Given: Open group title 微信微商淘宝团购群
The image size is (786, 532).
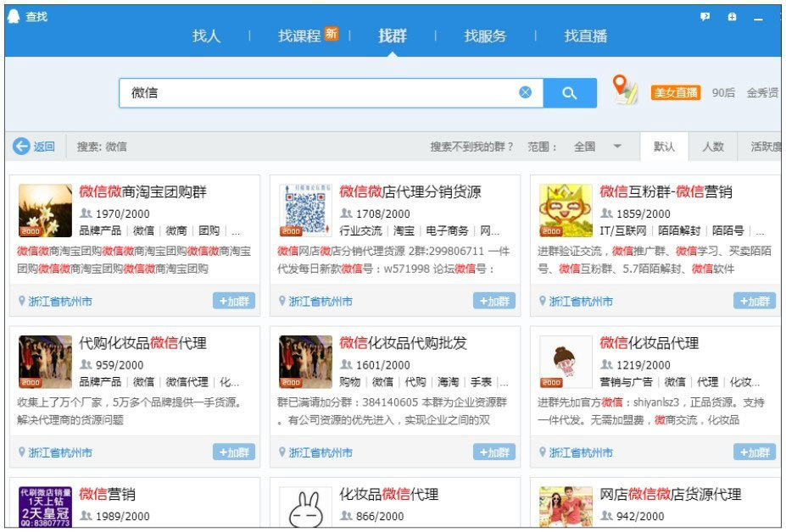Looking at the screenshot, I should click(142, 191).
